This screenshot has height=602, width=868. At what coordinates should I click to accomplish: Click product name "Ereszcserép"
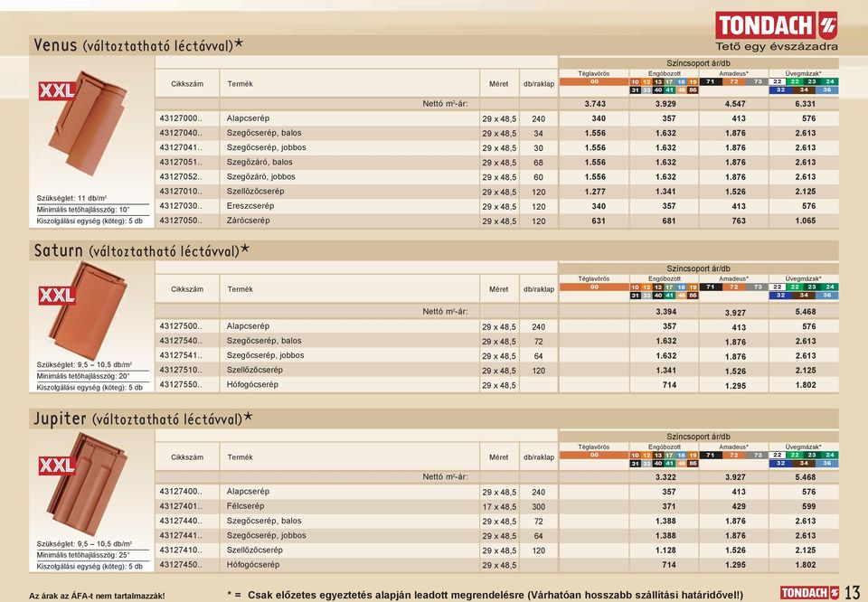250,206
